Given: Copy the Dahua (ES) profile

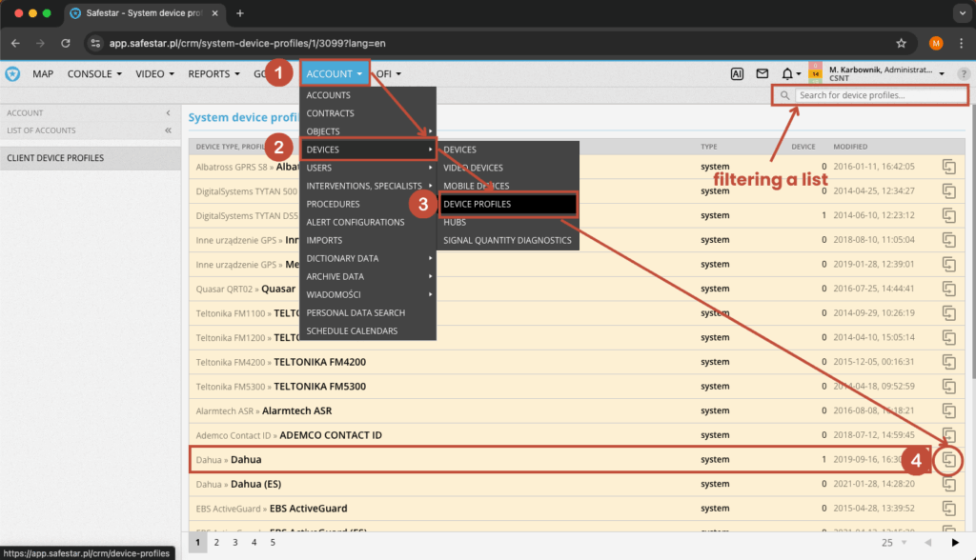Looking at the screenshot, I should click(x=948, y=484).
